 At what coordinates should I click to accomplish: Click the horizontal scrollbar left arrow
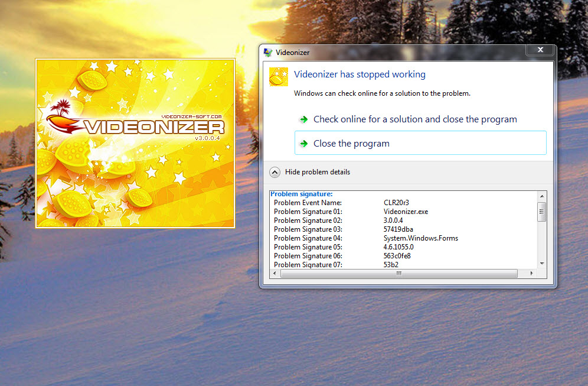coord(275,273)
